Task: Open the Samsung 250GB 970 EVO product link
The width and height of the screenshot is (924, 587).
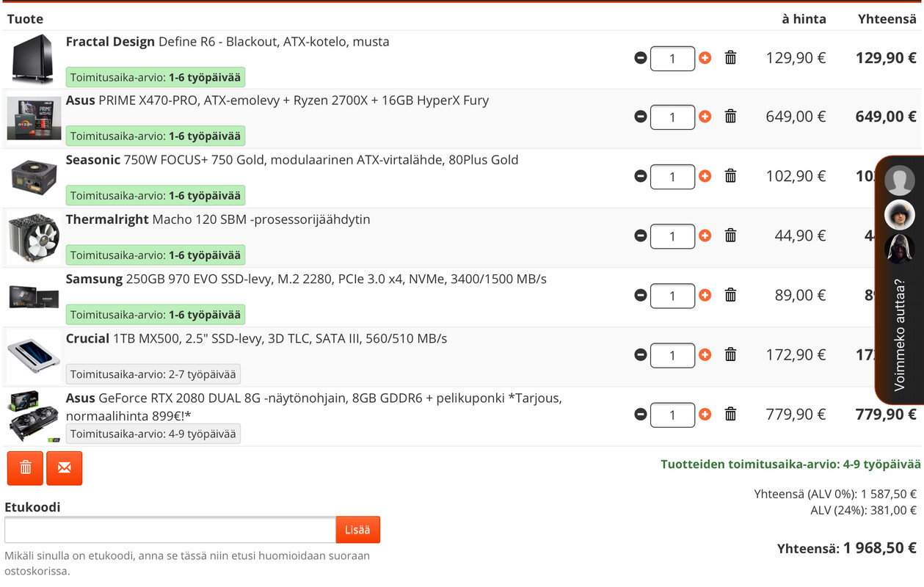Action: tap(306, 279)
